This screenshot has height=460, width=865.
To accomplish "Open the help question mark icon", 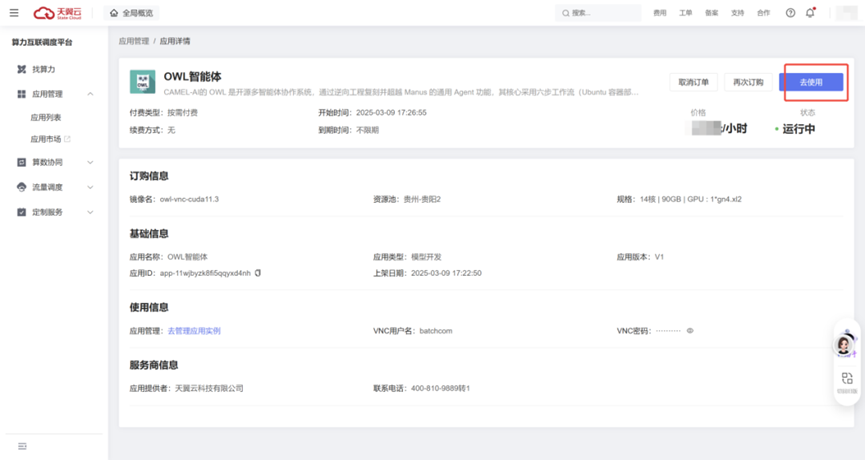I will [x=790, y=13].
